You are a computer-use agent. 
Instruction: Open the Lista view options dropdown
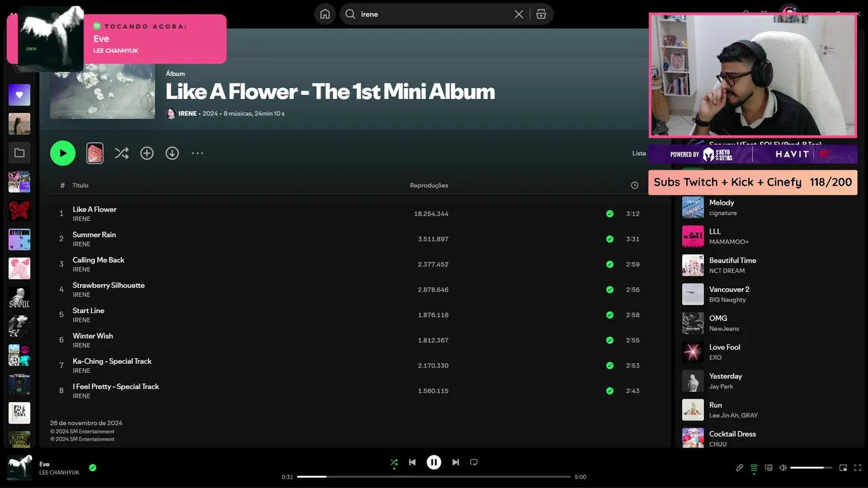tap(639, 153)
